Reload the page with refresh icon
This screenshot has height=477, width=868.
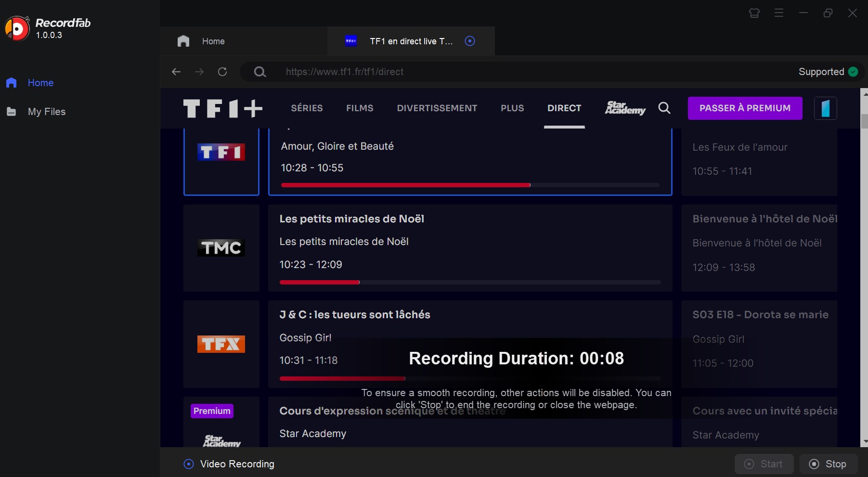pyautogui.click(x=222, y=72)
